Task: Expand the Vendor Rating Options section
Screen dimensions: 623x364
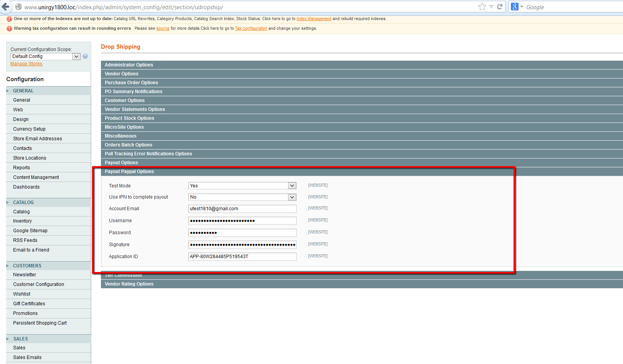Action: pyautogui.click(x=362, y=284)
